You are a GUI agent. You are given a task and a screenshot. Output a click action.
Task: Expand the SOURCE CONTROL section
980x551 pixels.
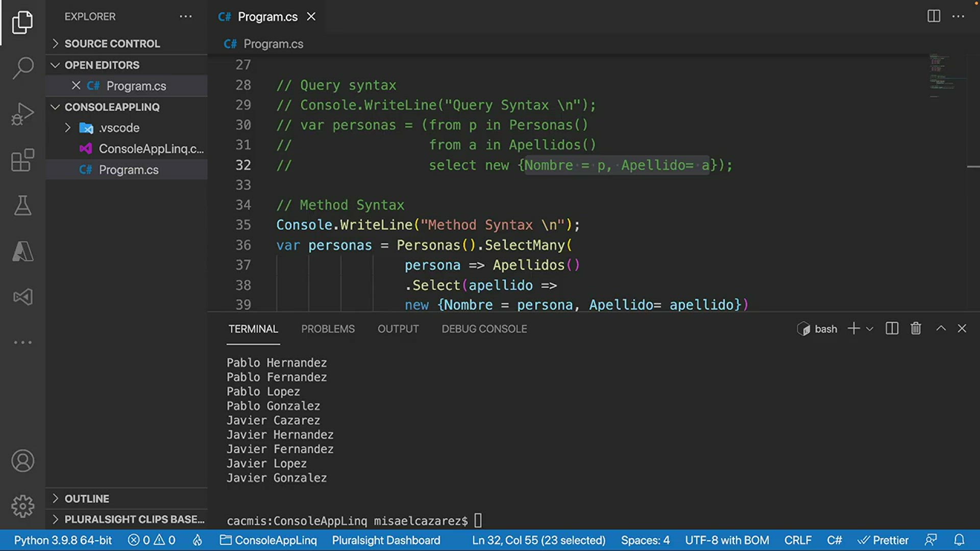(127, 43)
